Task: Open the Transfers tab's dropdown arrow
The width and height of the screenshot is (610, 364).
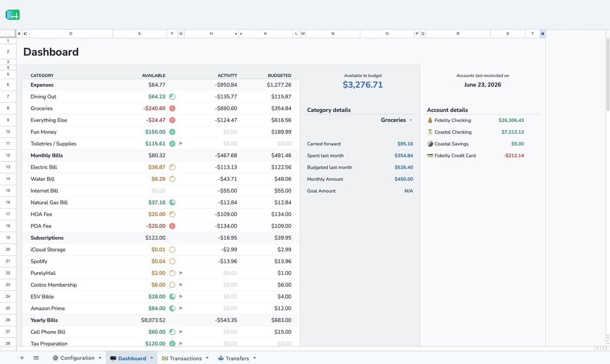Action: tap(254, 358)
